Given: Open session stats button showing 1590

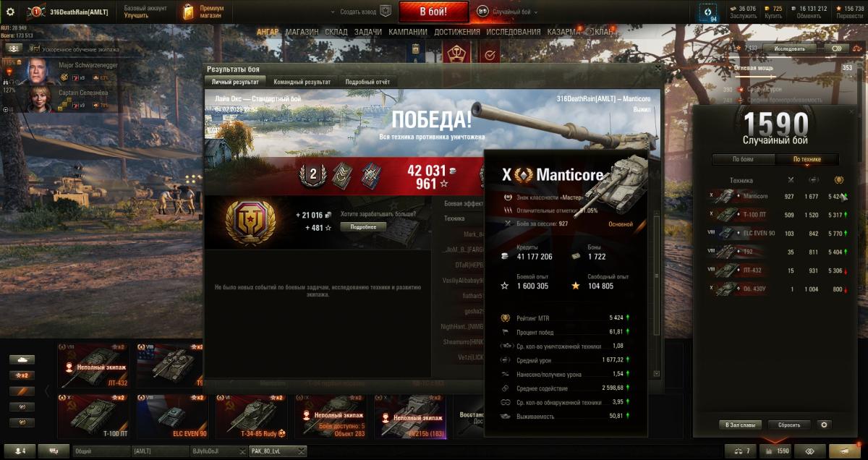Looking at the screenshot, I should coord(778,451).
